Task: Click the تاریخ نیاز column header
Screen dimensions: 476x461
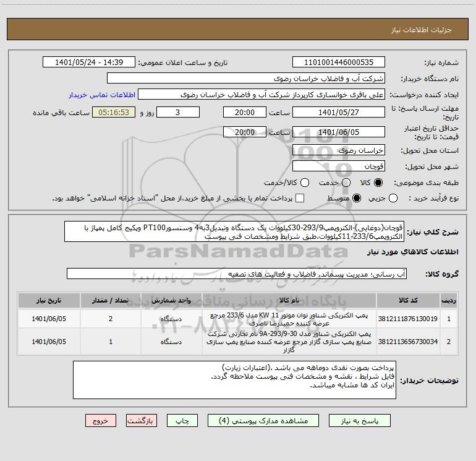Action: point(49,300)
